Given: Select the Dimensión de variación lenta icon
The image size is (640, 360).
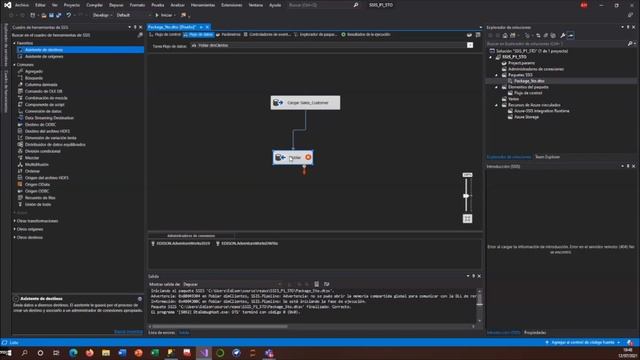Looking at the screenshot, I should coord(20,138).
